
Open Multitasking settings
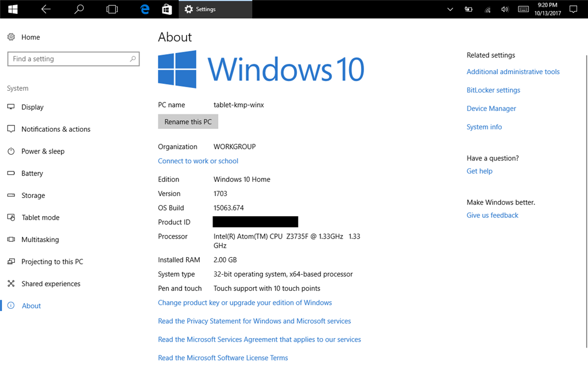click(40, 240)
